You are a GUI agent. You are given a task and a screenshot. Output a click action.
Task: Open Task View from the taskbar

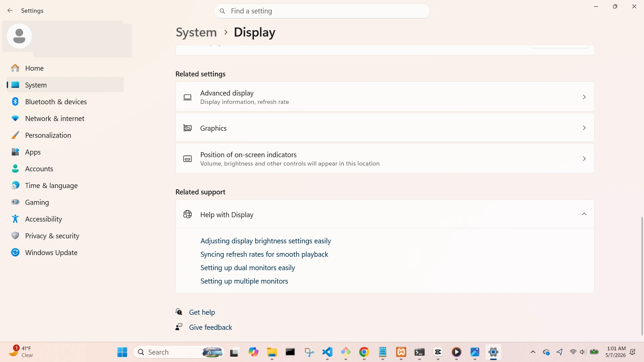click(235, 352)
